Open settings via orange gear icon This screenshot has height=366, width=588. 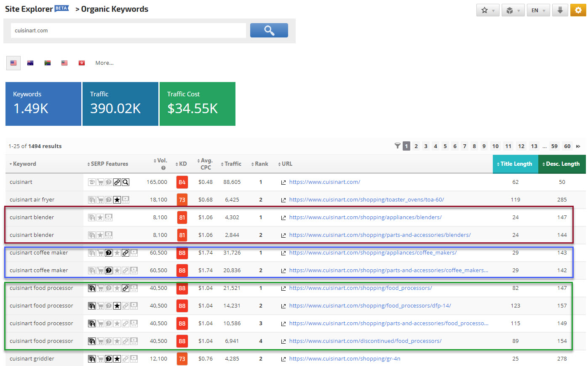578,11
